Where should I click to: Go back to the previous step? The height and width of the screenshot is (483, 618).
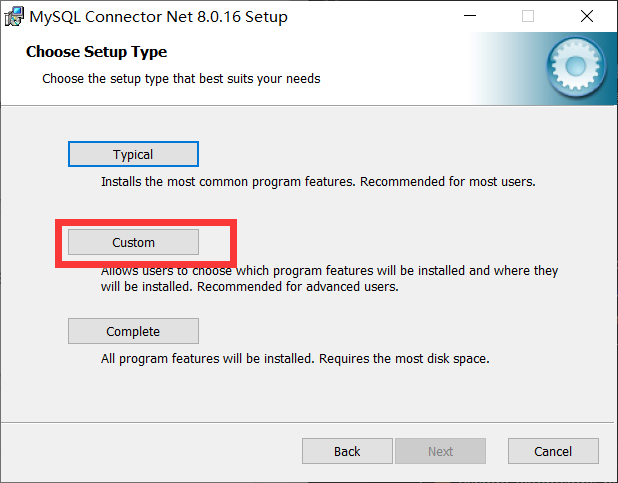(x=347, y=451)
